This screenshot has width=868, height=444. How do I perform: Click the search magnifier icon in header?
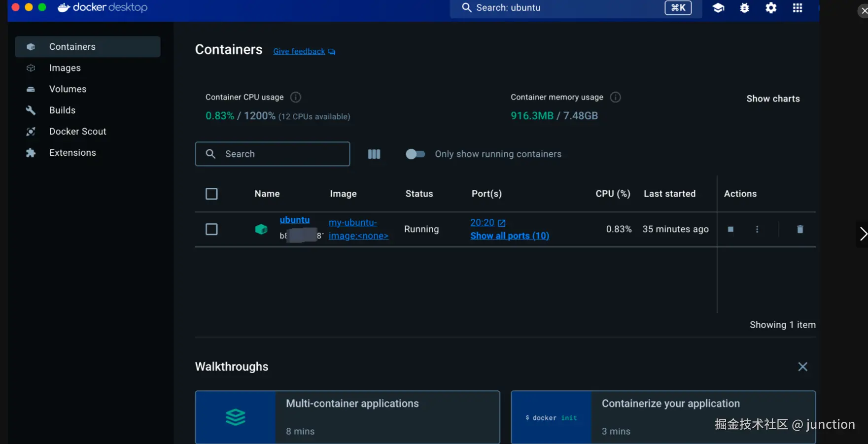466,7
